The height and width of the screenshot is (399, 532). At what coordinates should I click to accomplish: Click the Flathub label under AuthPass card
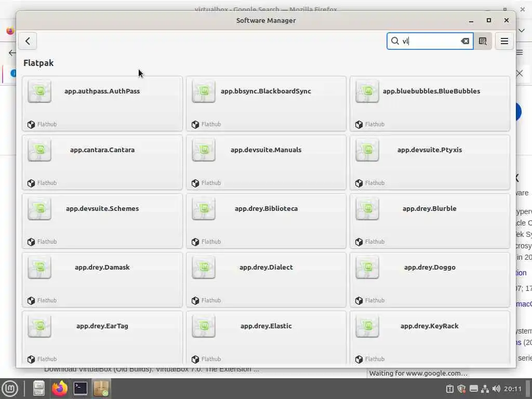point(47,124)
